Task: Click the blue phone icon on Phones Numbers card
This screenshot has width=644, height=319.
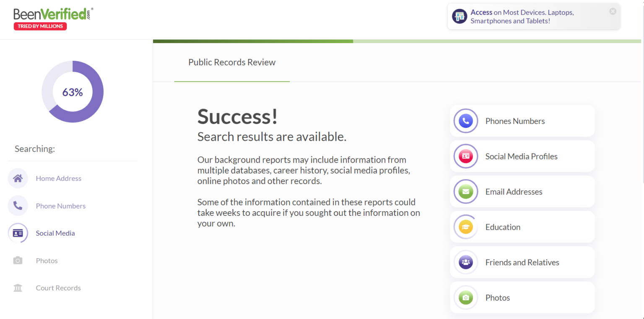Action: click(x=465, y=121)
